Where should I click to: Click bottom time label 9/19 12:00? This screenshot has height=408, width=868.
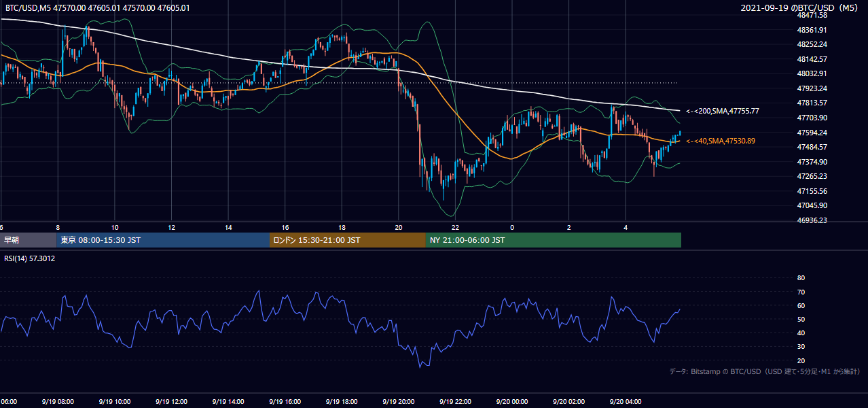(171, 402)
